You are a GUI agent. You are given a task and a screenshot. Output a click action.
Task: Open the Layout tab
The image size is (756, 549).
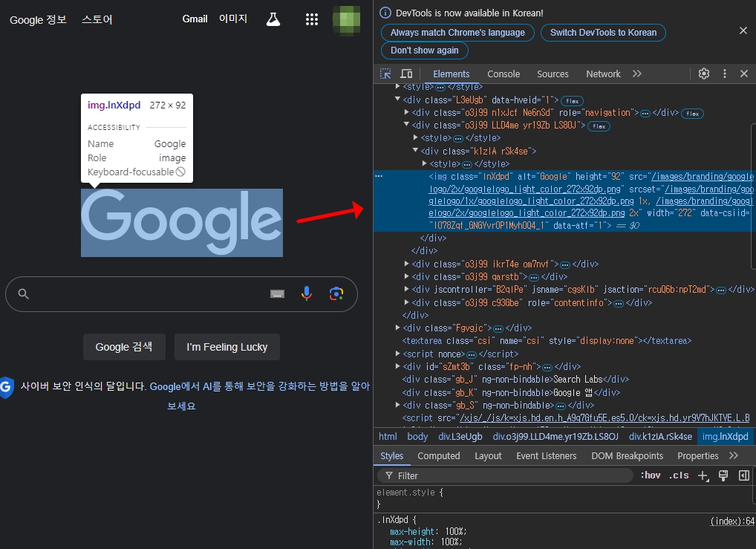click(x=488, y=456)
